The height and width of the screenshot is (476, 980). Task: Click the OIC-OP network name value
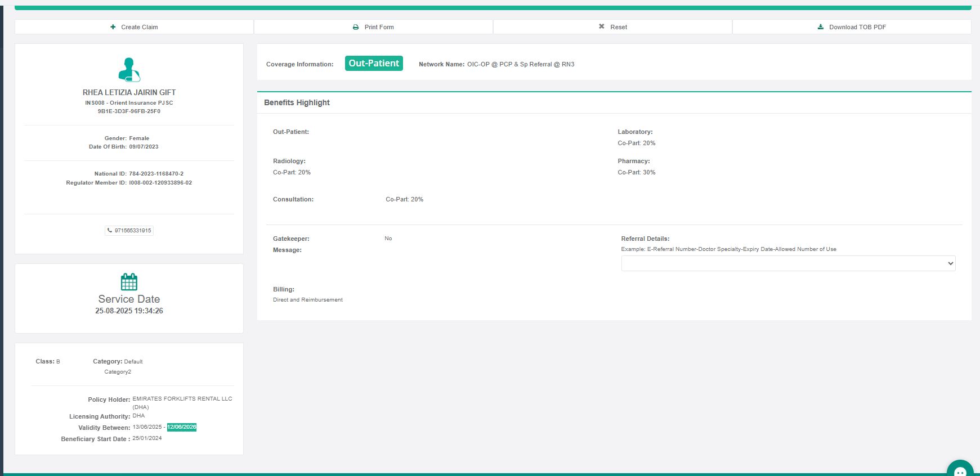coord(521,64)
